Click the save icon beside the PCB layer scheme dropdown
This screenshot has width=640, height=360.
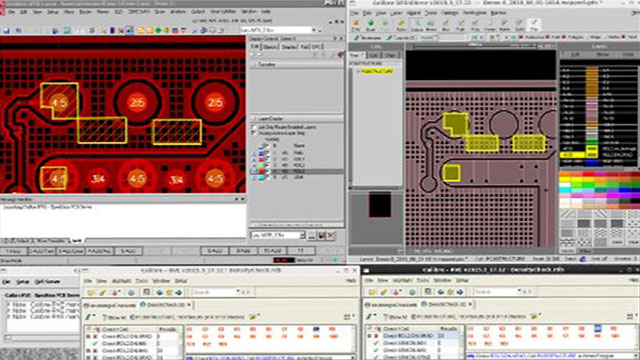click(x=322, y=236)
